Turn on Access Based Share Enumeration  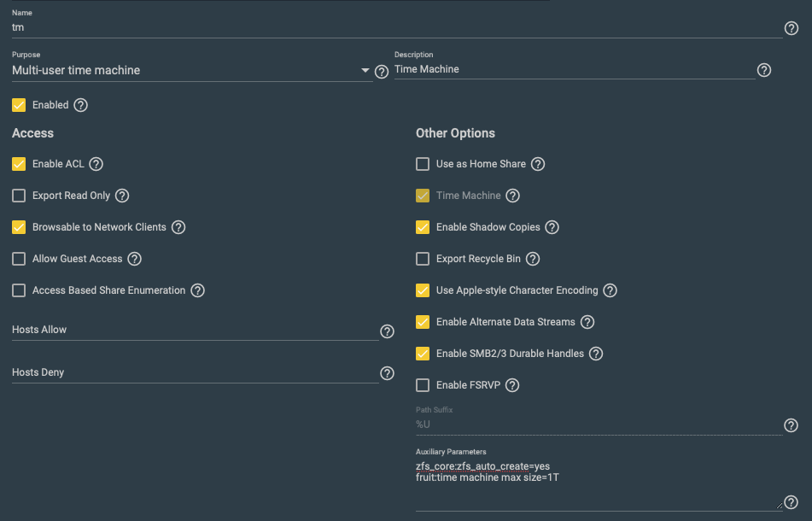pyautogui.click(x=19, y=290)
